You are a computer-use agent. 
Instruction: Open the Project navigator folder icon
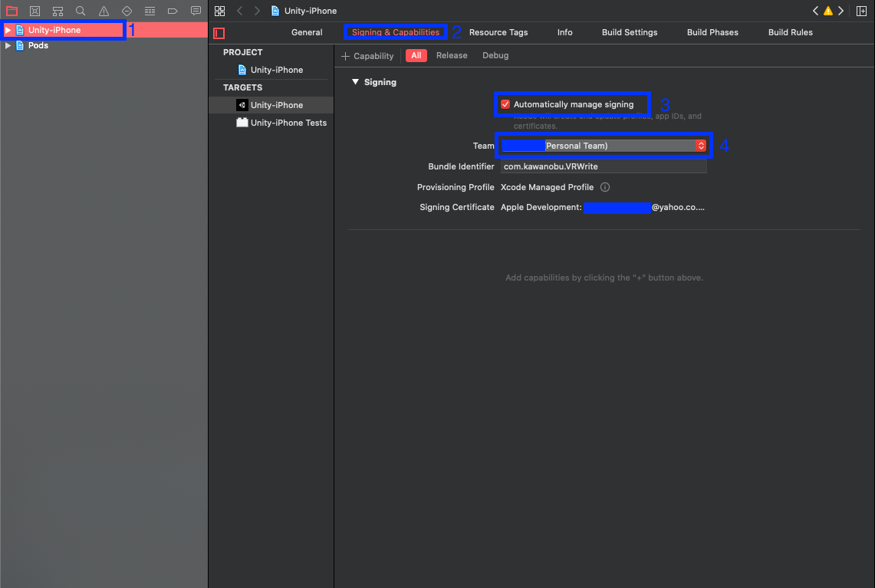coord(12,11)
